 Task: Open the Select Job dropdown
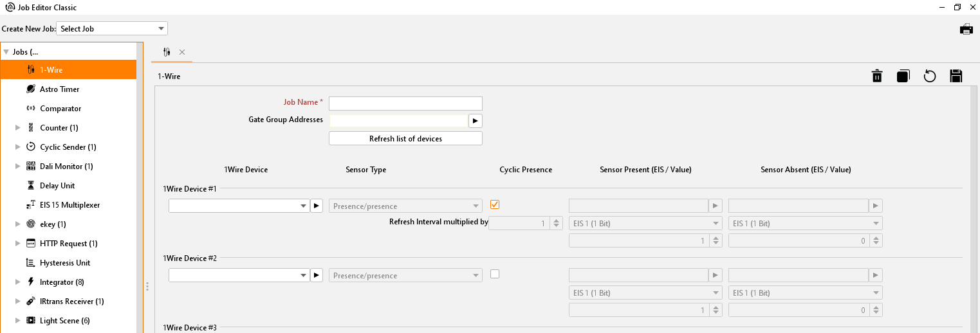(x=113, y=29)
